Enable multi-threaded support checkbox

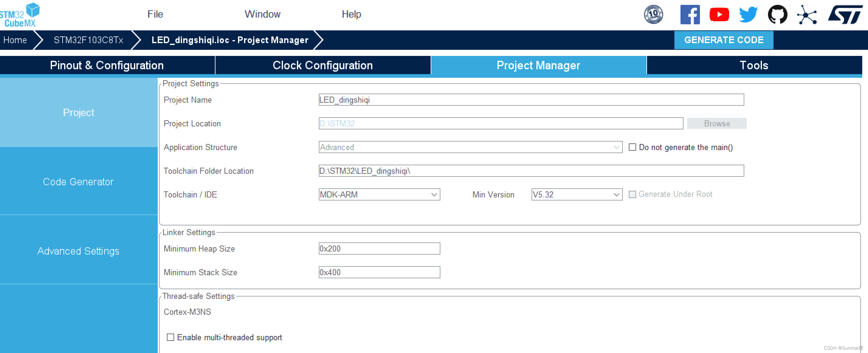(x=170, y=337)
